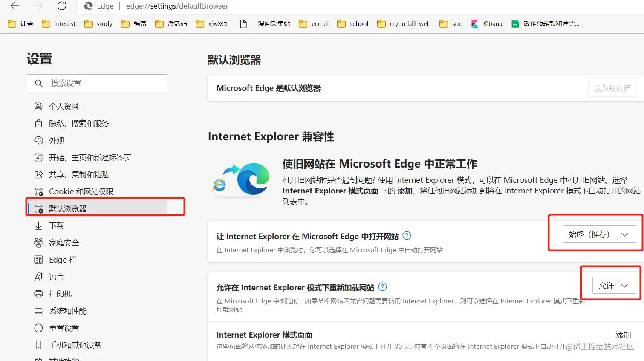
Task: Click the 下载 download arrow icon
Action: pos(39,225)
